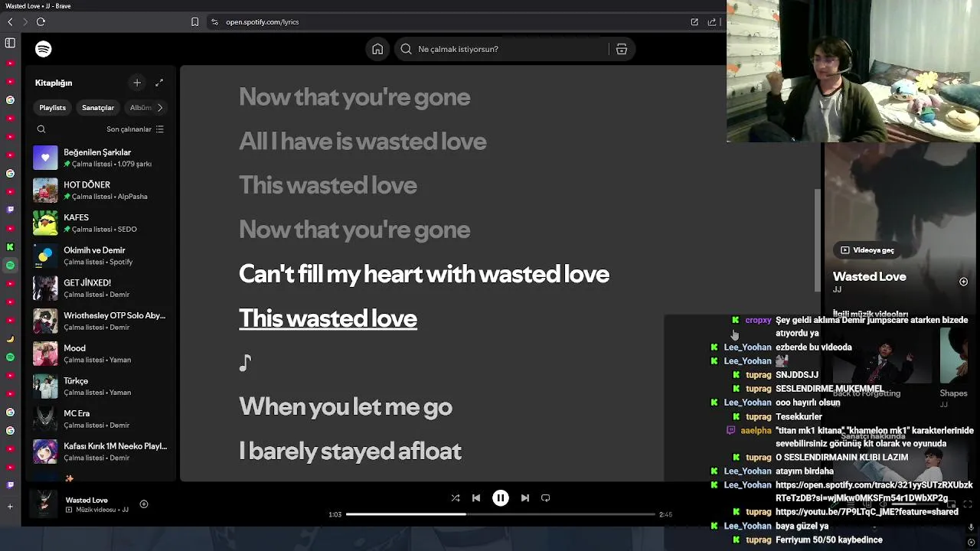980x551 pixels.
Task: Go back in Brave browser
Action: (10, 22)
